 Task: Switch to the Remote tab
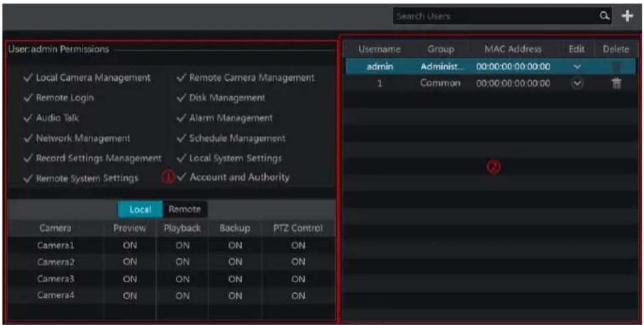[185, 209]
